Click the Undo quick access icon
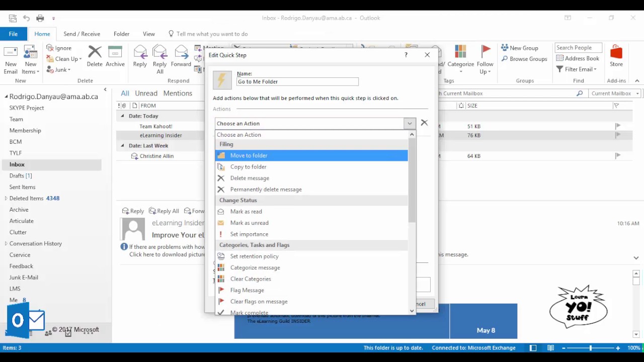 (27, 18)
